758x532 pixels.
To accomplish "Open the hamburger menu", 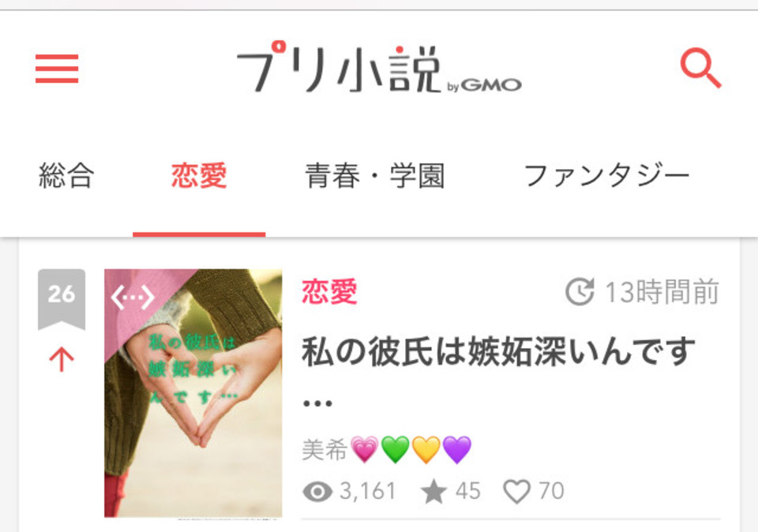I will (x=57, y=69).
